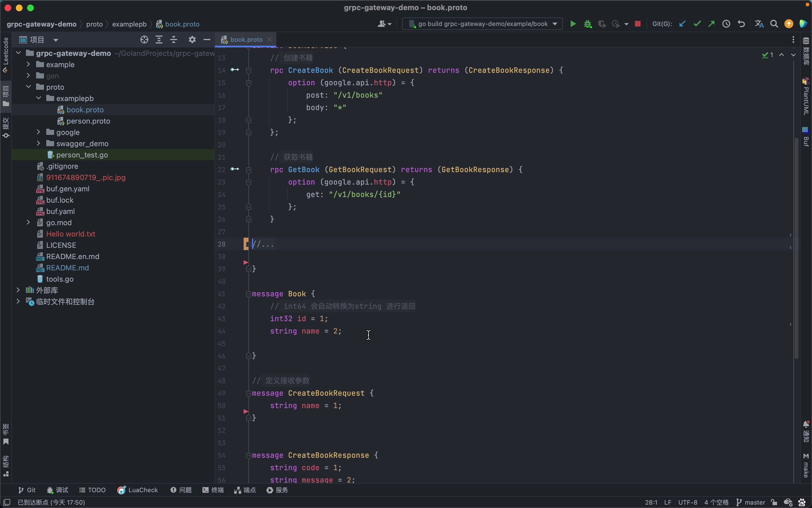Open project view mode dropdown 项目
This screenshot has width=812, height=508.
[x=39, y=40]
